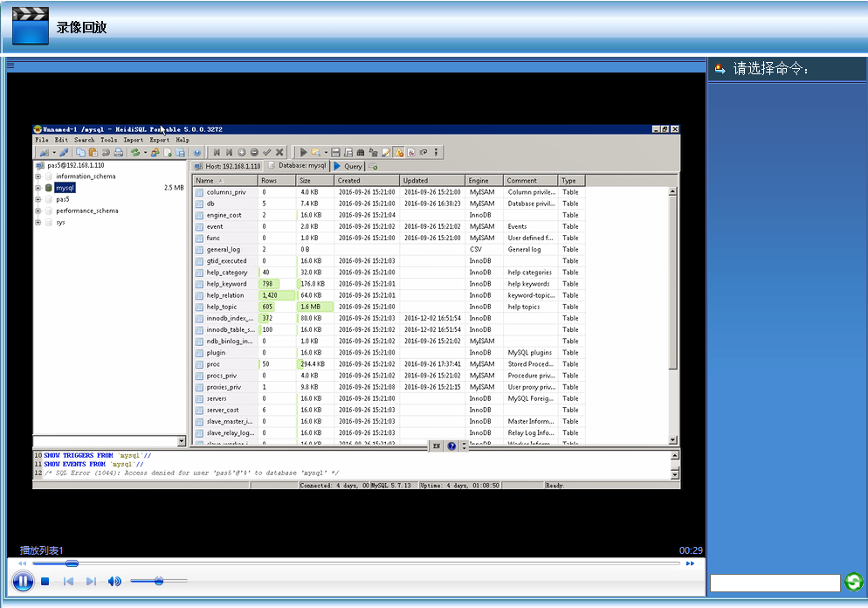Click the add new query tab icon
The image size is (868, 608).
tap(373, 166)
